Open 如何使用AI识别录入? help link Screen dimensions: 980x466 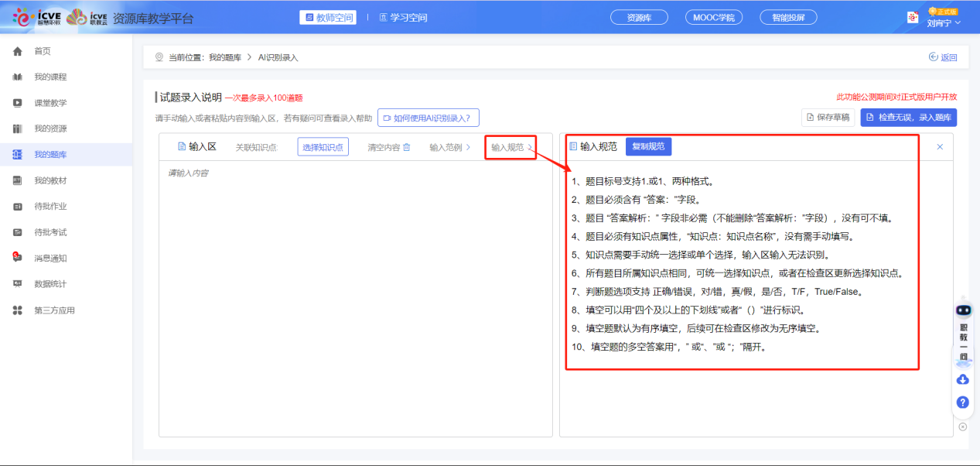pyautogui.click(x=429, y=118)
